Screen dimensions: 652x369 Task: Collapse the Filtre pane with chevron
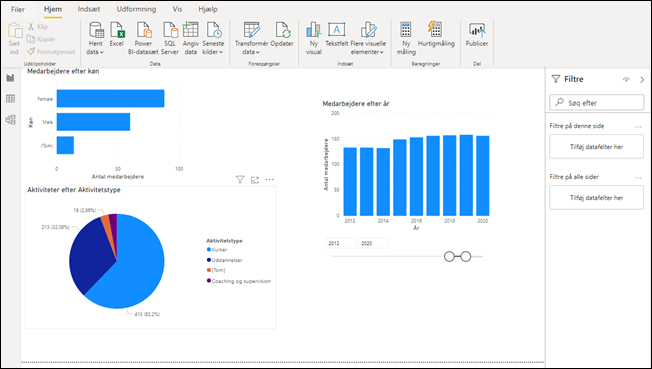point(642,79)
